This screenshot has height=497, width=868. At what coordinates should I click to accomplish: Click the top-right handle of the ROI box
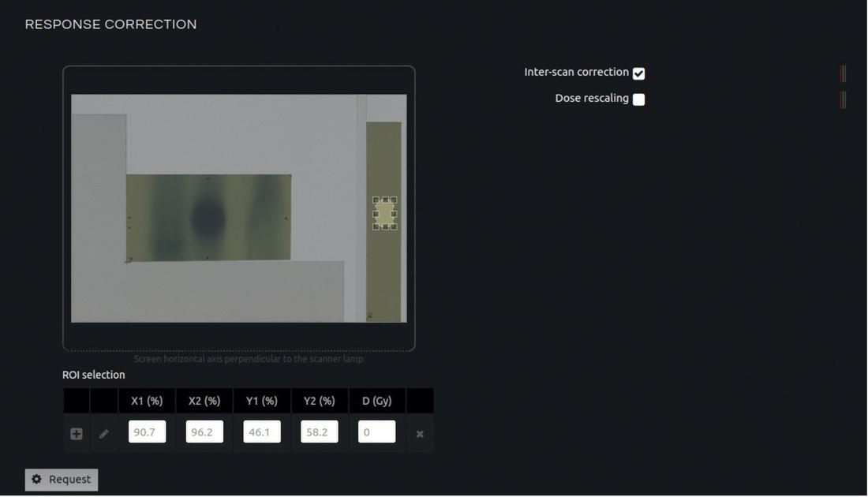pos(394,200)
